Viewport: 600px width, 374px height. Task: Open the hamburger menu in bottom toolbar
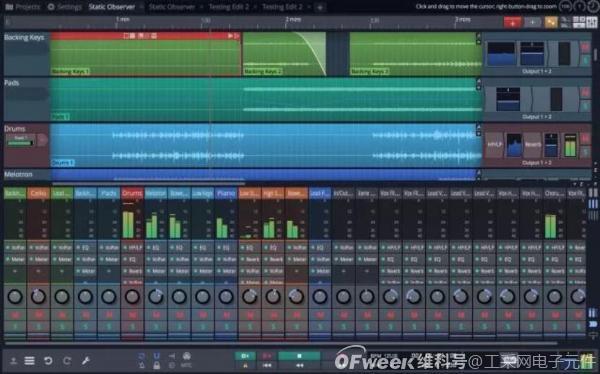point(29,360)
